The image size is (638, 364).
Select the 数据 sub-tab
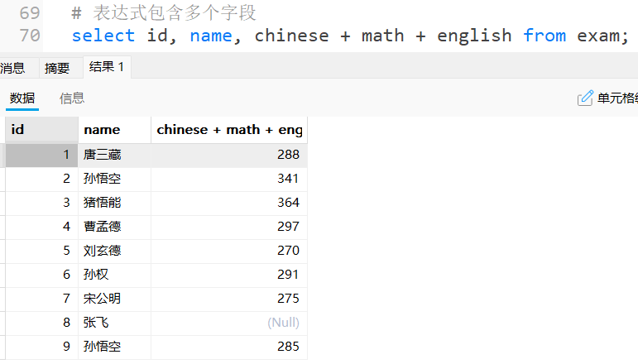click(x=22, y=98)
